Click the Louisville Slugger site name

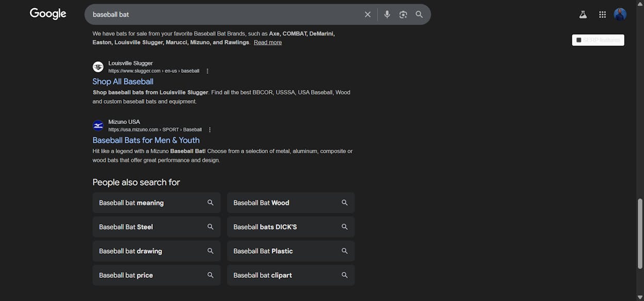[131, 63]
